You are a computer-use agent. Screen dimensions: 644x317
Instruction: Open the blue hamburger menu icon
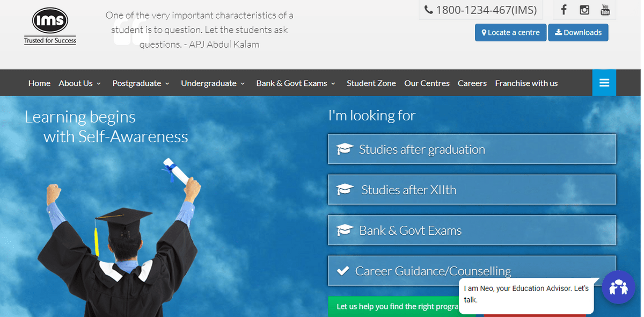604,83
